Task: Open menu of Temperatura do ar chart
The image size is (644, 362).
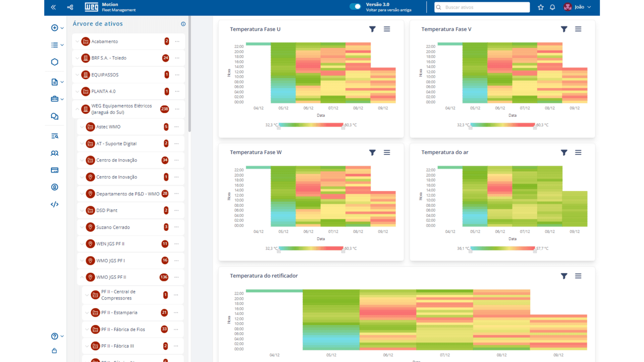Action: [x=578, y=153]
